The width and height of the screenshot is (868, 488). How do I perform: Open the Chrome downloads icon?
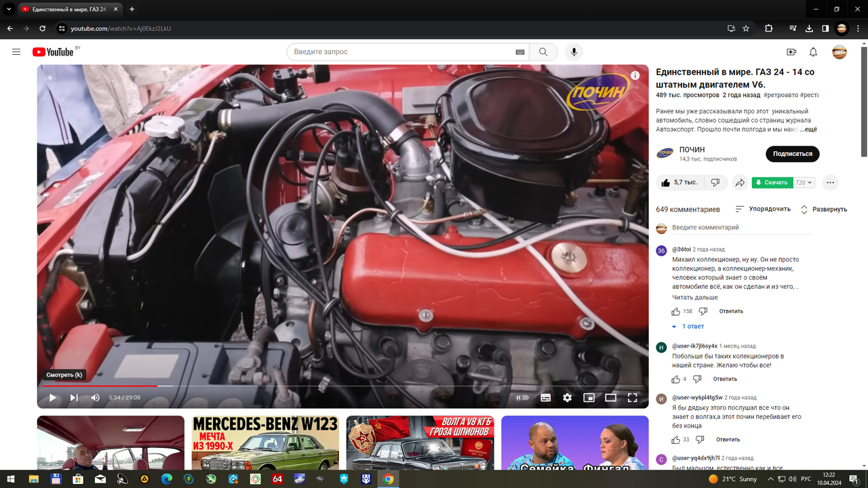click(809, 28)
